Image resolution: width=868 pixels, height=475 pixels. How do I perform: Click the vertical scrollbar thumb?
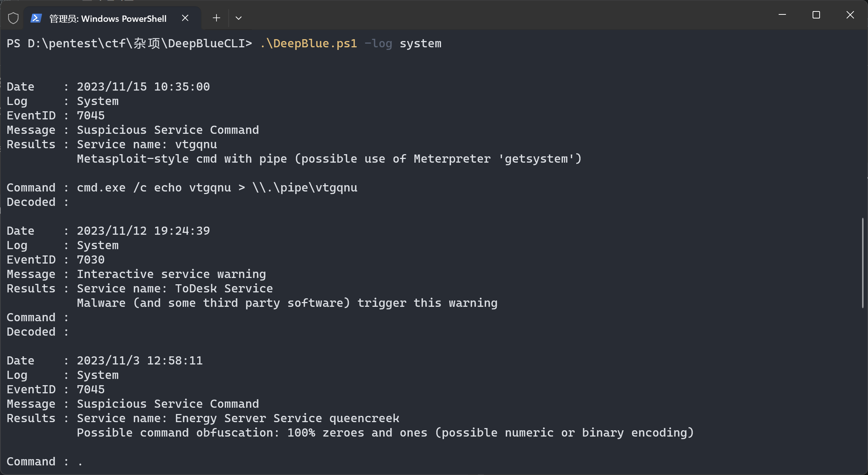click(863, 263)
